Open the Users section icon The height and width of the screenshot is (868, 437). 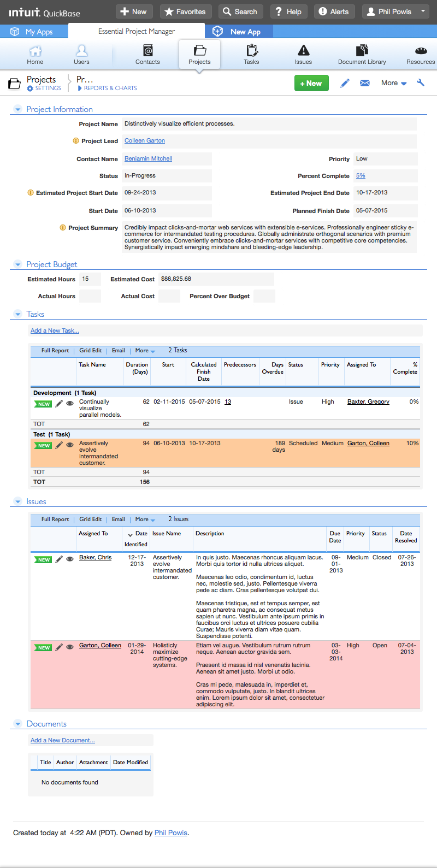point(81,51)
